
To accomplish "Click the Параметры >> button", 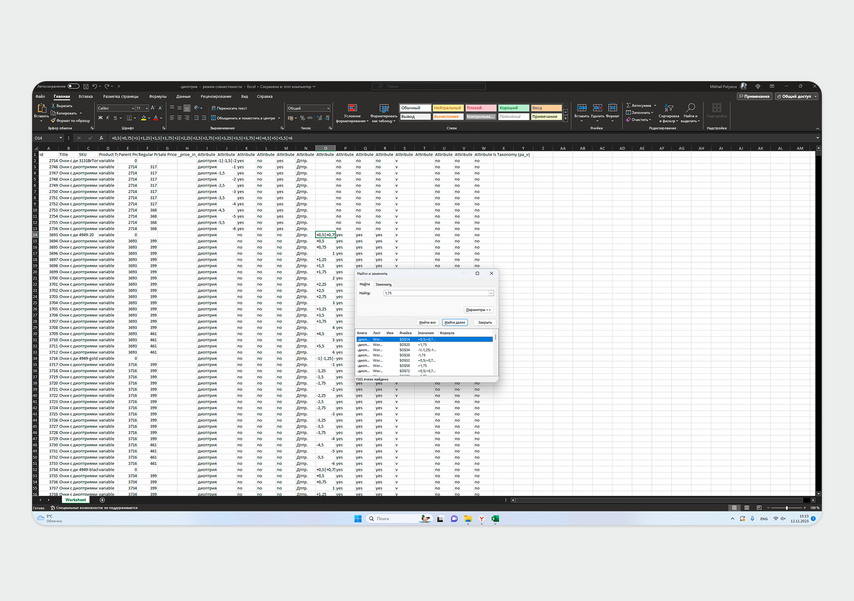I will coord(479,310).
